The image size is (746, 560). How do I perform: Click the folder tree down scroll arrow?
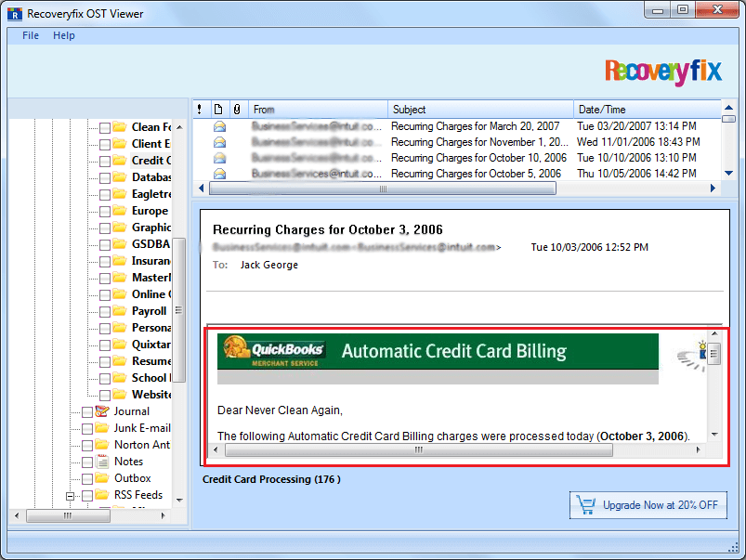(x=179, y=500)
